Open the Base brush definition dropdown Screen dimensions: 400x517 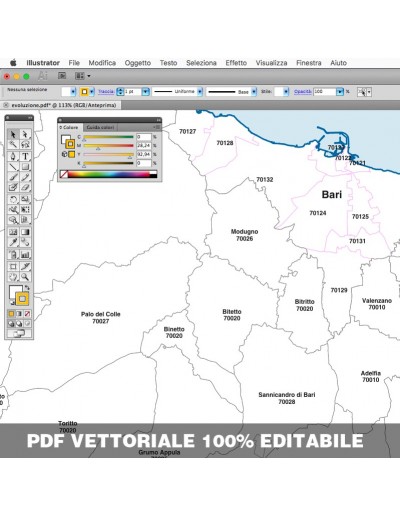(254, 92)
